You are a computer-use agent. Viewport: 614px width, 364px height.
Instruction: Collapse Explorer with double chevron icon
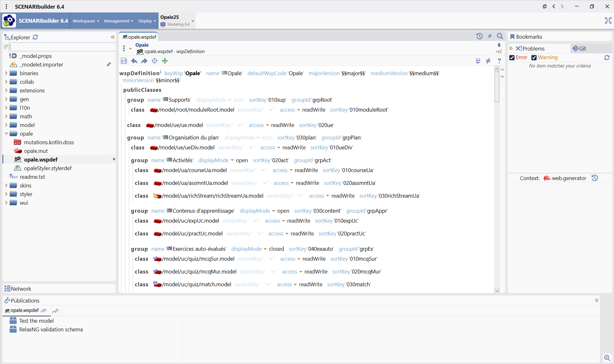click(113, 37)
